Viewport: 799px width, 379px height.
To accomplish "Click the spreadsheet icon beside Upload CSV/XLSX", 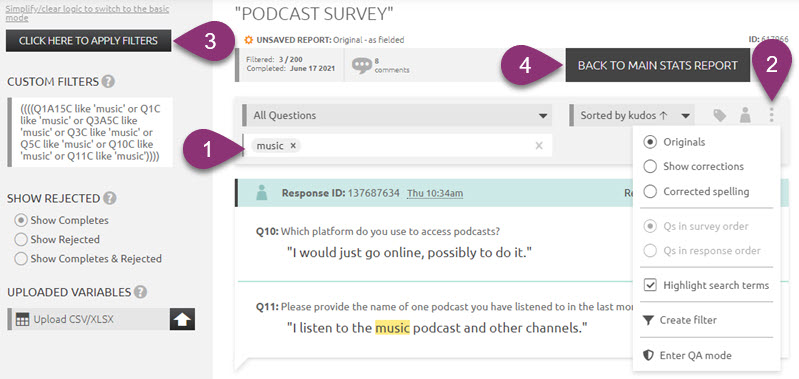I will tap(22, 320).
